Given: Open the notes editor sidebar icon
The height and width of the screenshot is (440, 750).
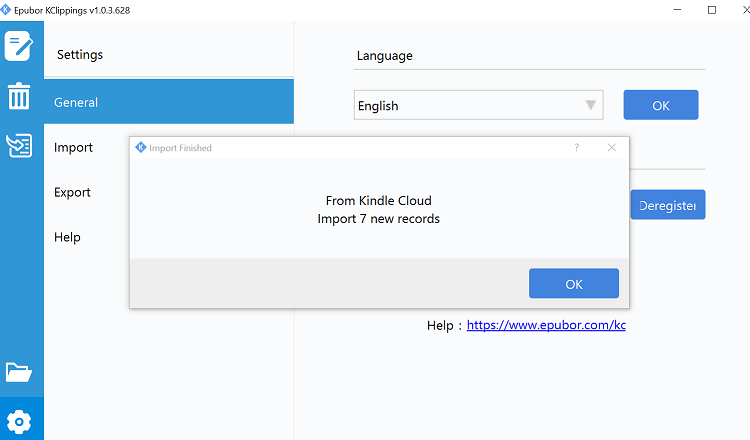Looking at the screenshot, I should [x=19, y=46].
